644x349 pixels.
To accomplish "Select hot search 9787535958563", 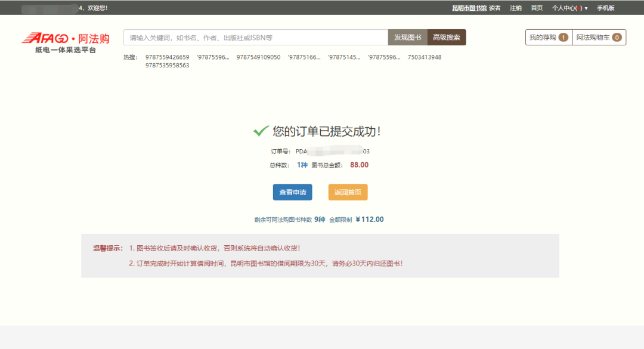I will pos(168,66).
